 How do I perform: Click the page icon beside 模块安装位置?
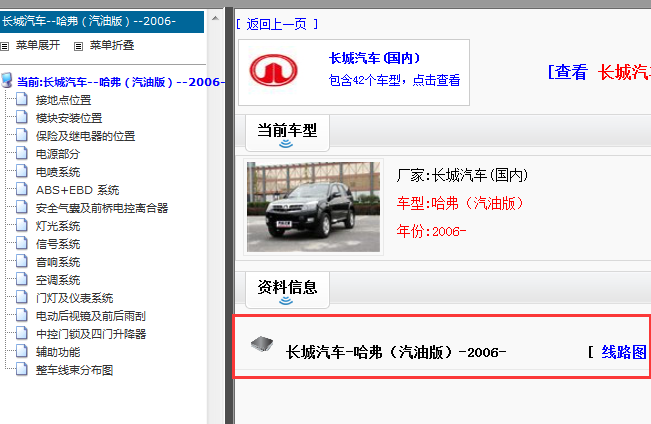tap(22, 118)
